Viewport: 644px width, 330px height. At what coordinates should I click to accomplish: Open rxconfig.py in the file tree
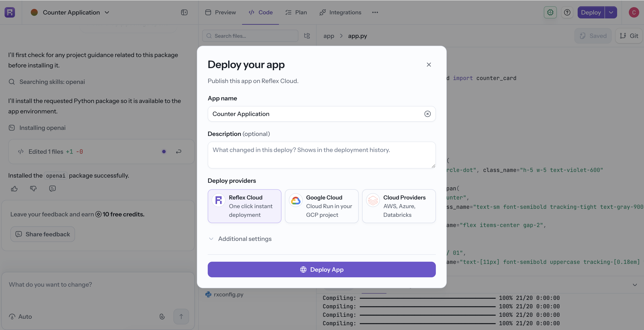pos(224,294)
